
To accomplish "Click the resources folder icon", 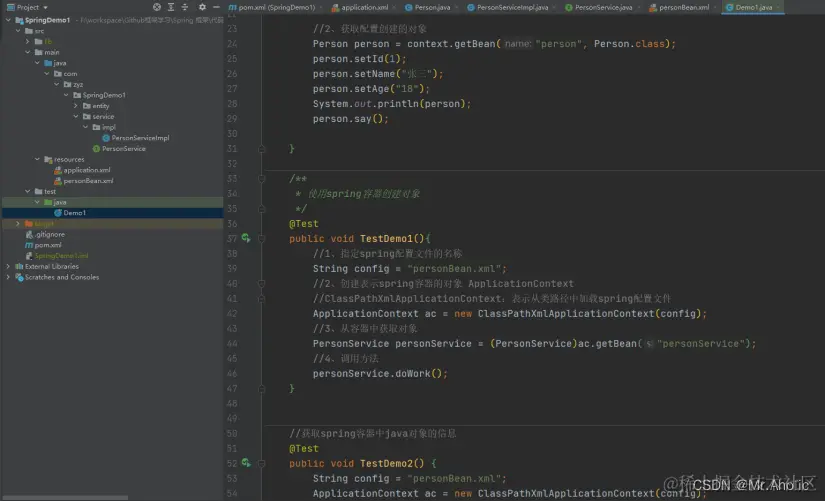I will click(x=48, y=159).
